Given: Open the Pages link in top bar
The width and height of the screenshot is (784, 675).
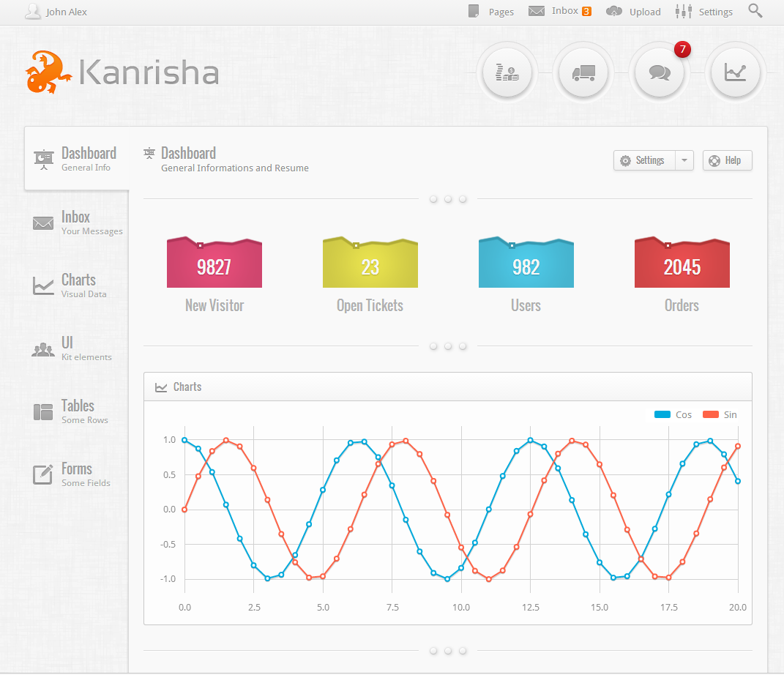Looking at the screenshot, I should pos(501,12).
